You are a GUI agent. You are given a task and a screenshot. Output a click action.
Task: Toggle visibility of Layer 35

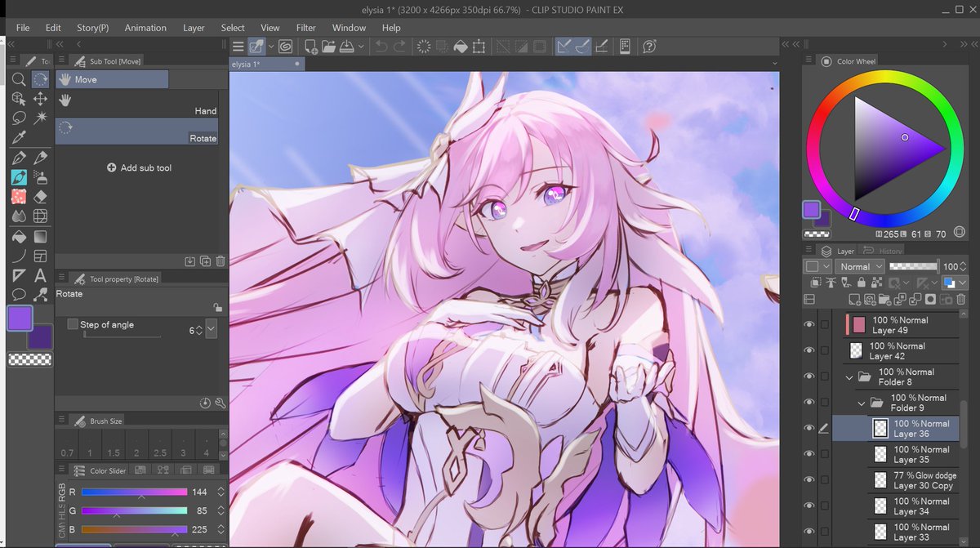(x=809, y=454)
